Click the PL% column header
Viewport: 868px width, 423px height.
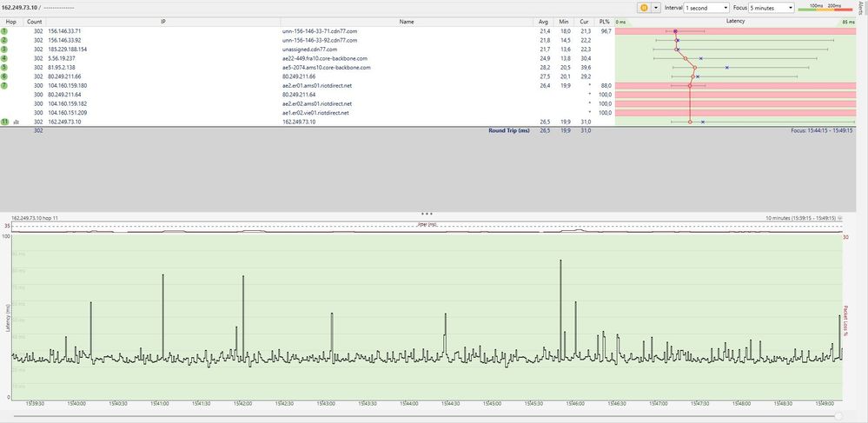604,22
